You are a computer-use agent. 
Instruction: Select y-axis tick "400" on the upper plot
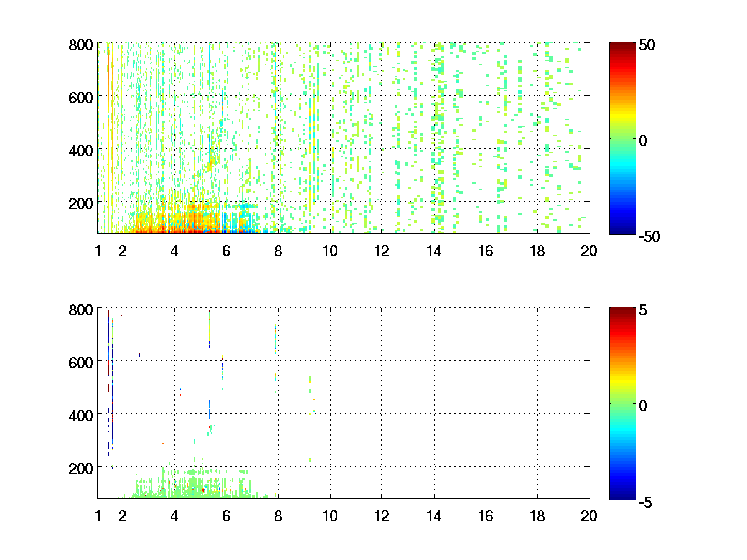pyautogui.click(x=81, y=150)
